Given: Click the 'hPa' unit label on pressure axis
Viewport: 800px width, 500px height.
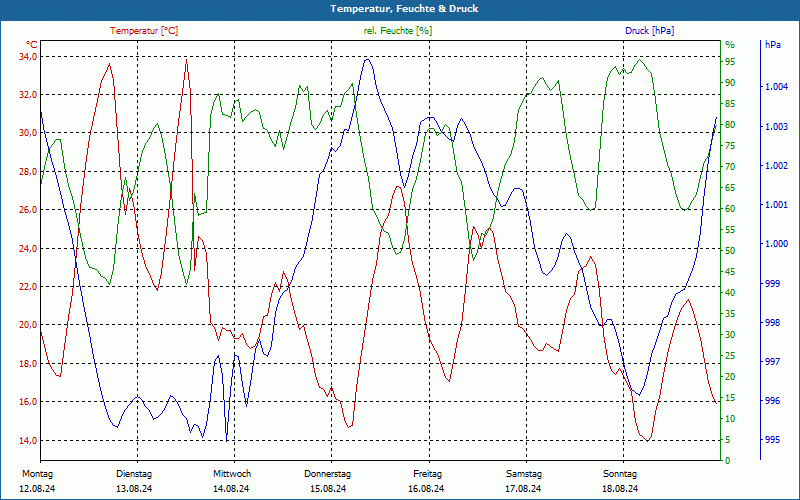Looking at the screenshot, I should point(773,44).
